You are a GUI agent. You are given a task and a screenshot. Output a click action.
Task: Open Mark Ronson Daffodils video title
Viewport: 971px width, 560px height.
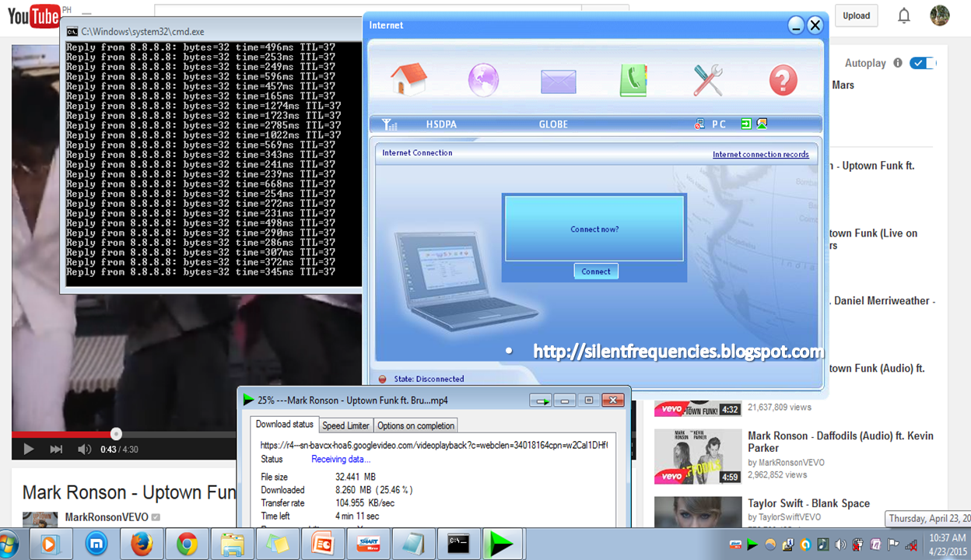pos(840,442)
